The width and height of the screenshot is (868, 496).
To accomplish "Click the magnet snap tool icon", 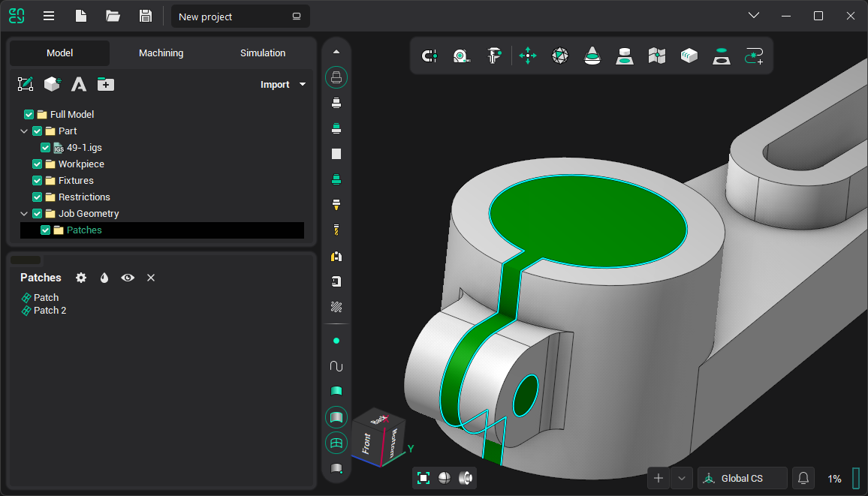I will [x=429, y=56].
